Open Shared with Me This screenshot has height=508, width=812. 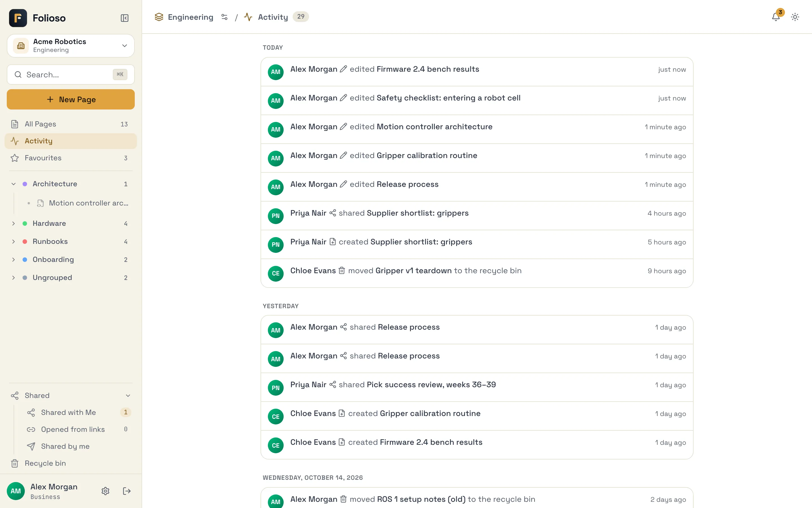point(78,412)
